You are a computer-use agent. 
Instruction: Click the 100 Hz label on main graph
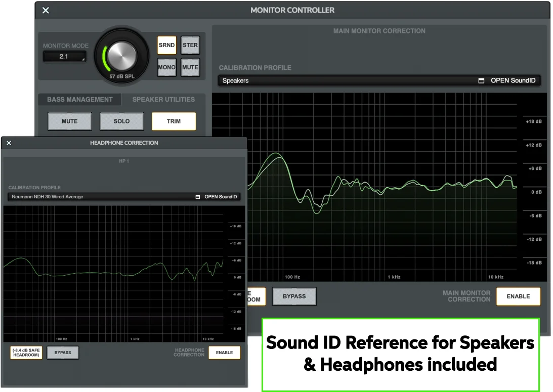pos(292,277)
